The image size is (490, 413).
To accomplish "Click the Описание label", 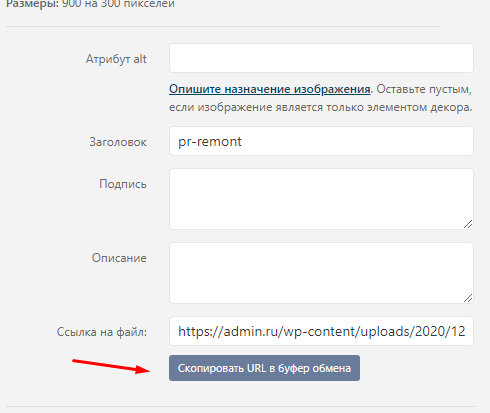I will point(119,258).
